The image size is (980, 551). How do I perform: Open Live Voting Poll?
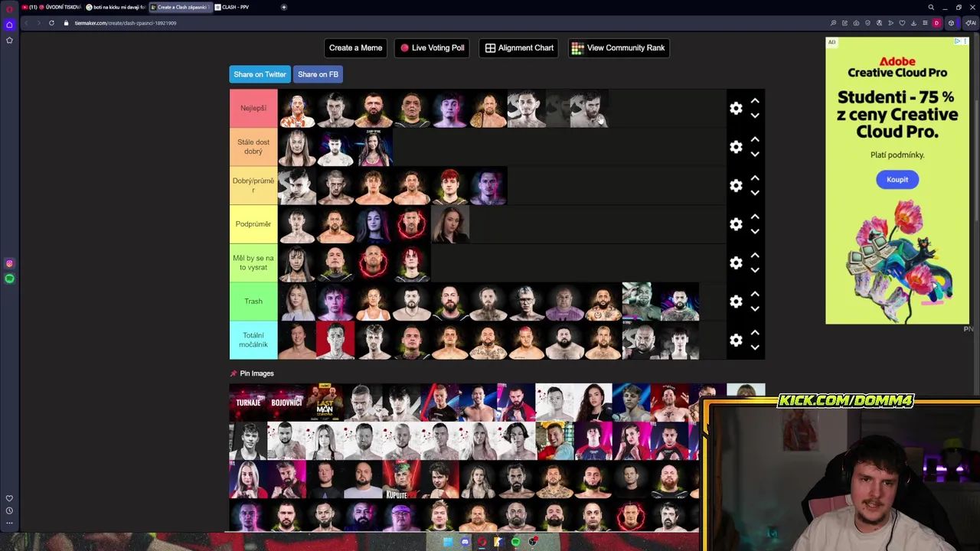[x=432, y=47]
